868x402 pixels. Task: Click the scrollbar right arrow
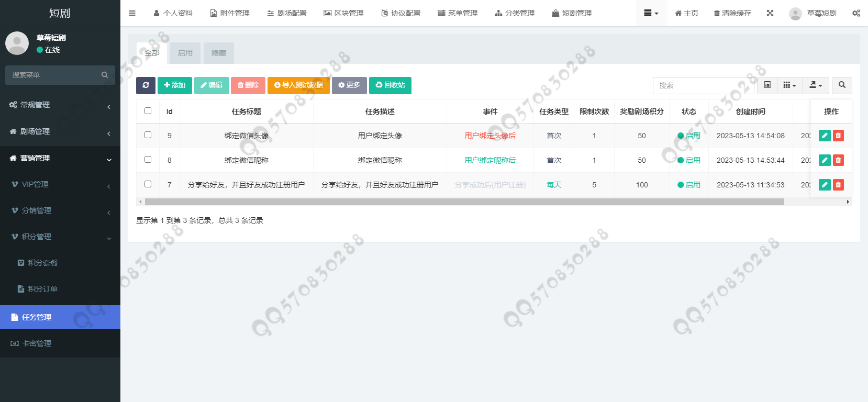coord(848,202)
